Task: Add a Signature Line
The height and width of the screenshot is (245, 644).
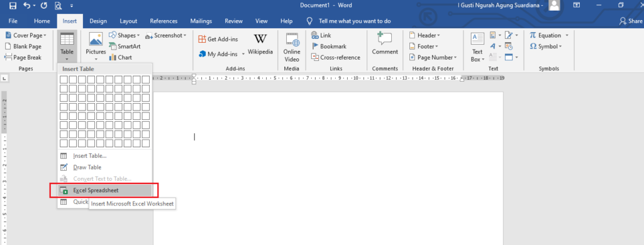Action: click(511, 35)
